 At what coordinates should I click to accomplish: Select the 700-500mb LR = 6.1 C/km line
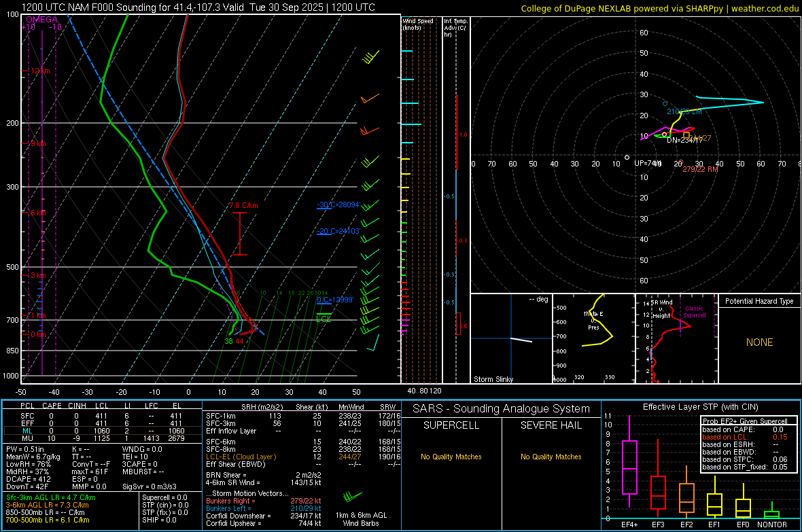pos(47,520)
